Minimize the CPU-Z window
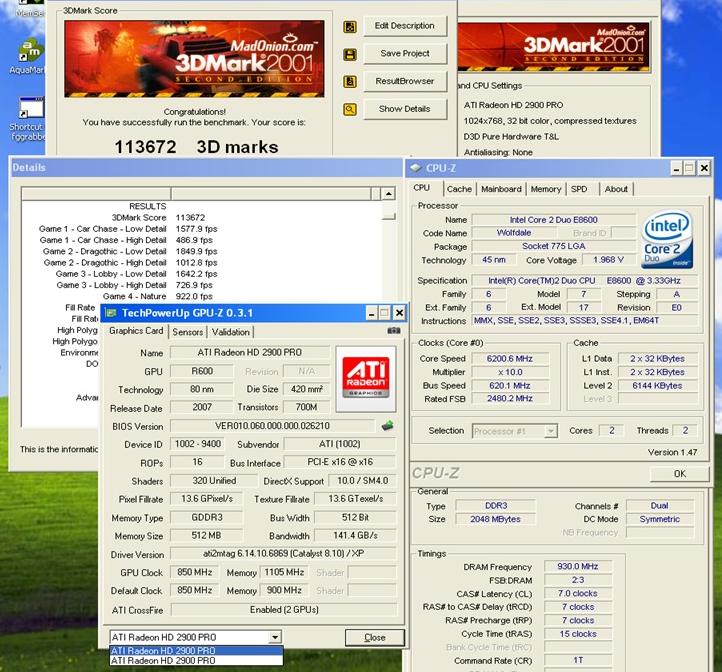This screenshot has width=722, height=672. tap(676, 168)
